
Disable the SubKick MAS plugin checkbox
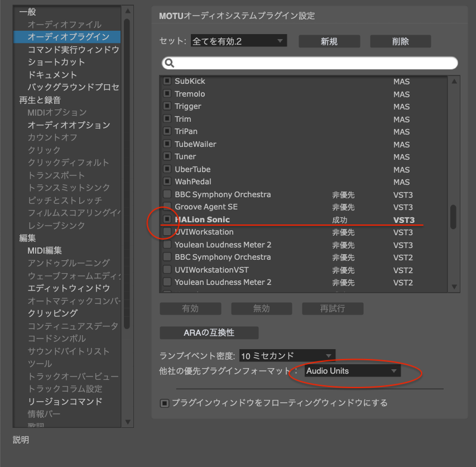pos(167,82)
